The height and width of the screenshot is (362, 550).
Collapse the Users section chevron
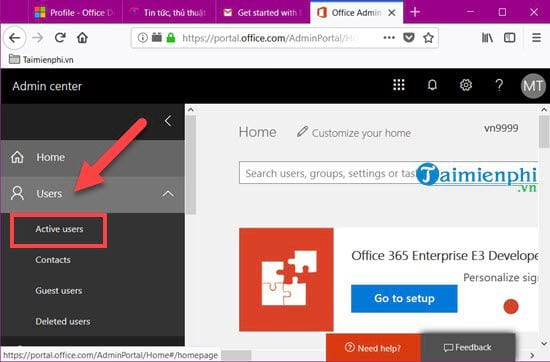click(168, 194)
